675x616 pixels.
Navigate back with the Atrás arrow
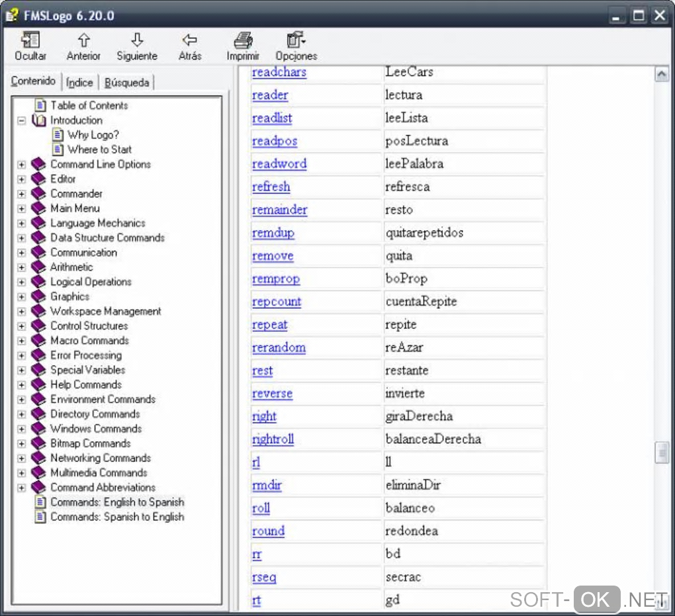pyautogui.click(x=190, y=46)
